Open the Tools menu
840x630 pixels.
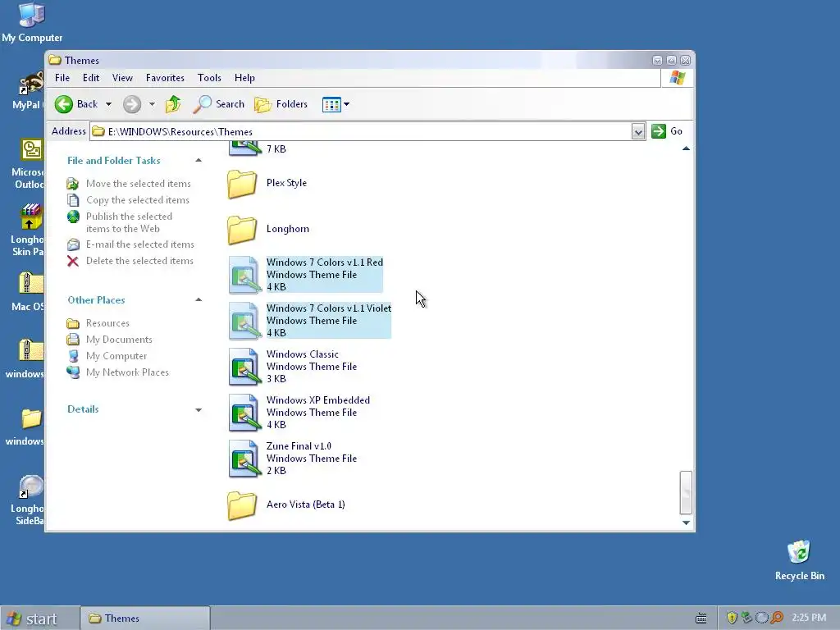(209, 78)
